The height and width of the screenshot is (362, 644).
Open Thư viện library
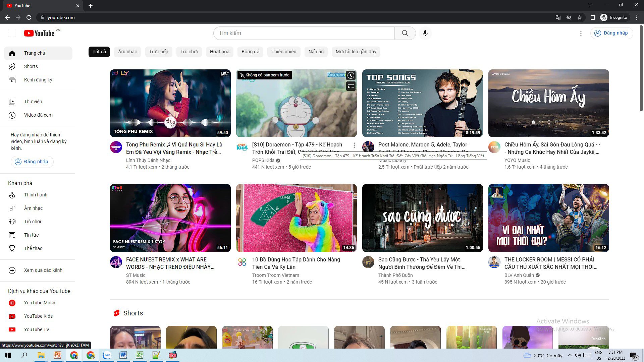point(38,102)
